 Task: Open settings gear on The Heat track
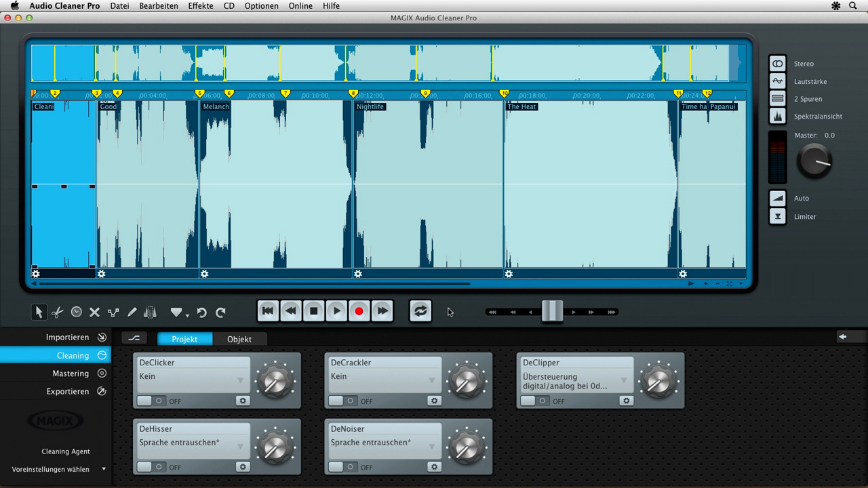click(x=509, y=274)
